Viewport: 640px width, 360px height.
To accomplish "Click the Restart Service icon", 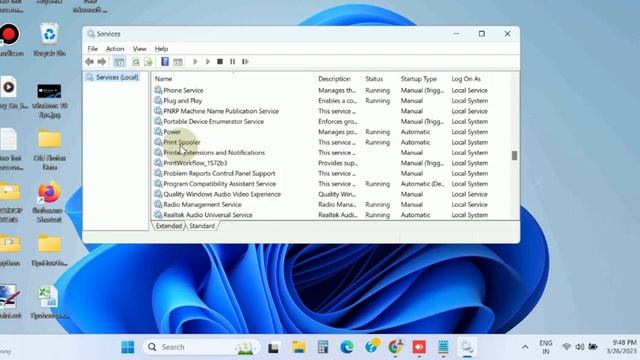I will click(x=245, y=62).
